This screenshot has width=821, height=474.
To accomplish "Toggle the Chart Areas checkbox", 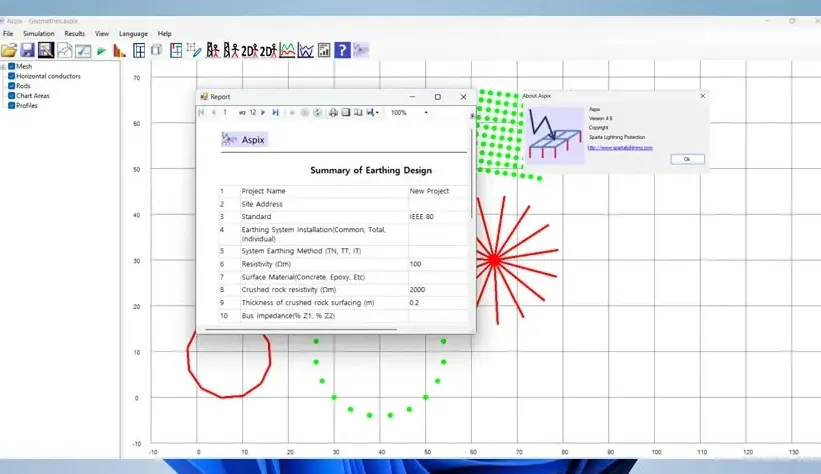I will coord(12,96).
